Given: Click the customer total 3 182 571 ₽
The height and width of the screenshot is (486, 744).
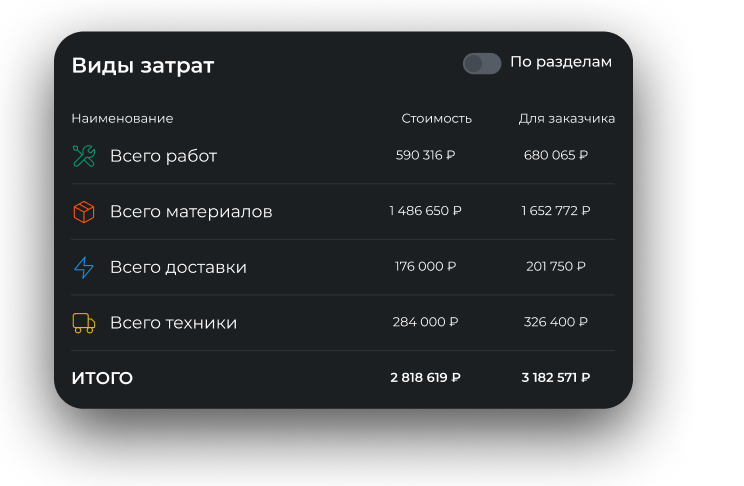Looking at the screenshot, I should tap(556, 378).
